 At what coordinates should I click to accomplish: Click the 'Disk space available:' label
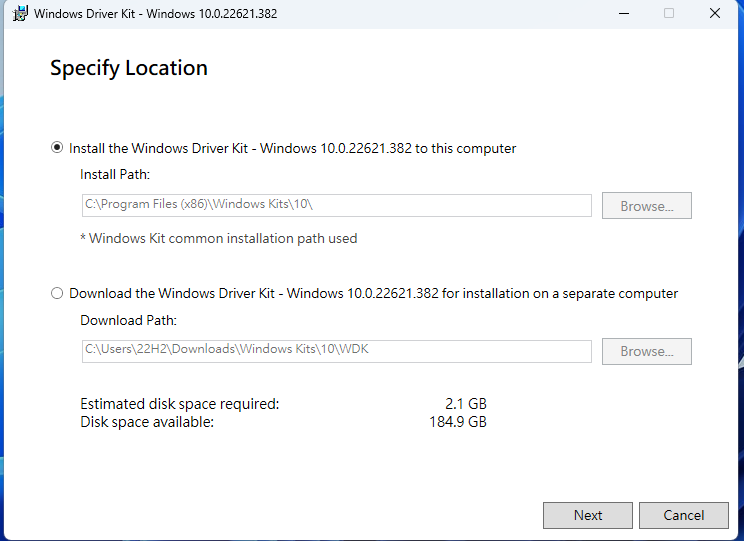click(147, 422)
